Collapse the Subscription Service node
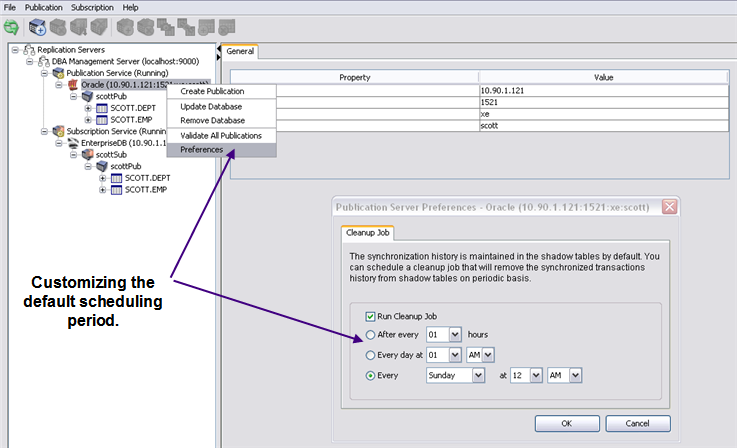This screenshot has height=448, width=737. 44,131
